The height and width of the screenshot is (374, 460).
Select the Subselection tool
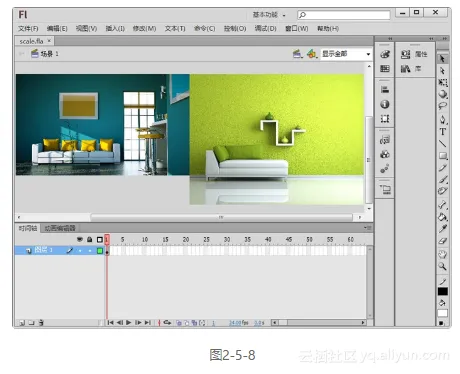click(x=442, y=71)
